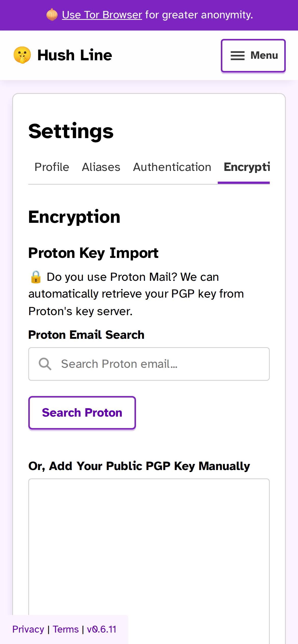
Task: Click the Settings page heading
Action: coord(71,131)
